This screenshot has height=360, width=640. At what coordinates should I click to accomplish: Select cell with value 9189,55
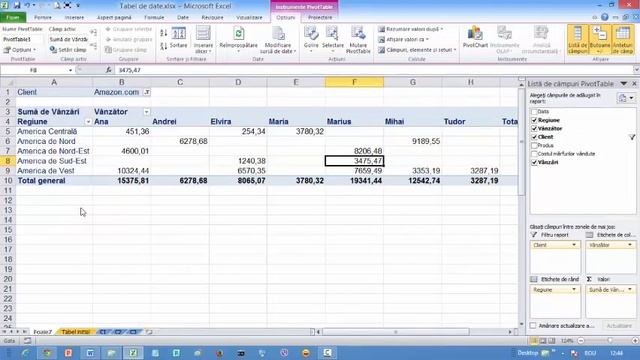[413, 141]
